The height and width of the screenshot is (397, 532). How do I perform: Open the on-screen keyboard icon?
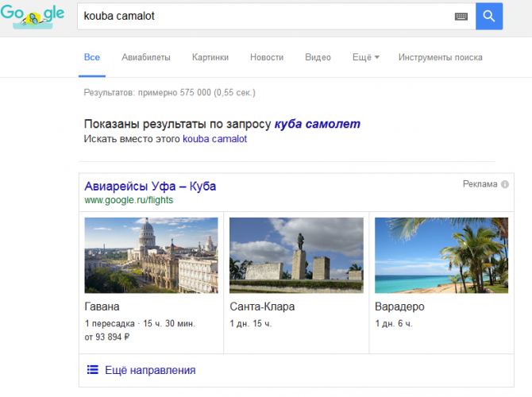(x=461, y=16)
